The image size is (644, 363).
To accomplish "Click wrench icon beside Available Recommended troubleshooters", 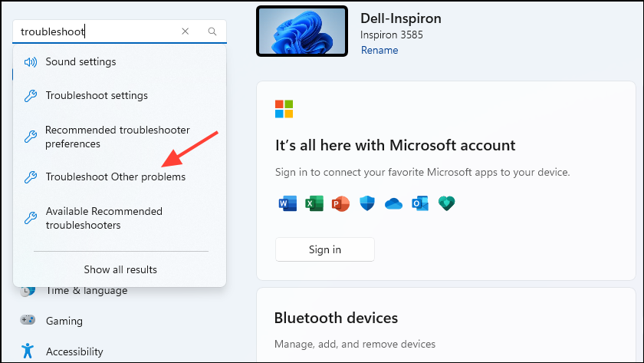I will pos(31,218).
